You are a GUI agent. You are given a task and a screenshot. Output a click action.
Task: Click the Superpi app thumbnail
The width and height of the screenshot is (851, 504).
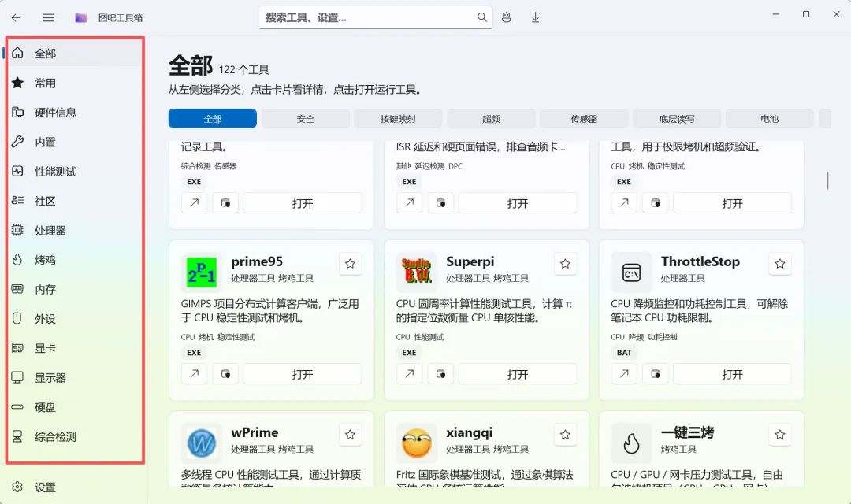(416, 272)
